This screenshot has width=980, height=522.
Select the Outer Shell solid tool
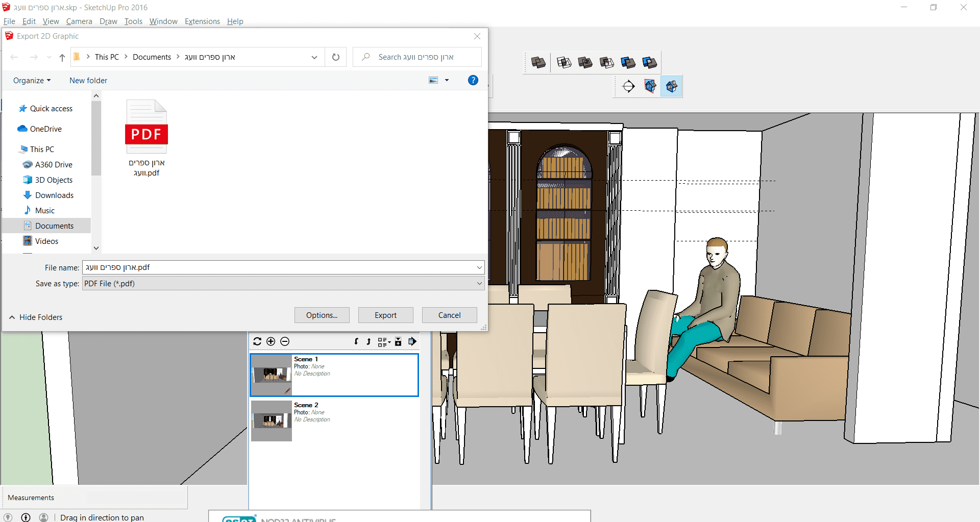pyautogui.click(x=538, y=63)
